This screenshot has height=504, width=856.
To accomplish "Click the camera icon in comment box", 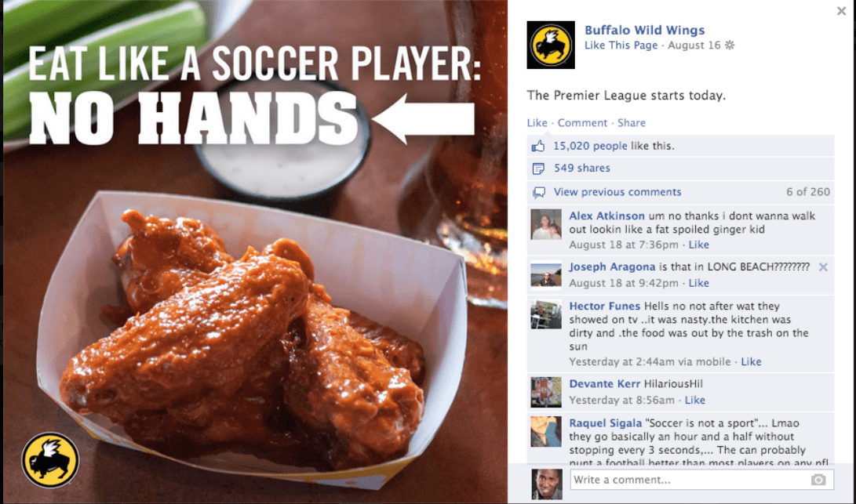I will pos(818,480).
